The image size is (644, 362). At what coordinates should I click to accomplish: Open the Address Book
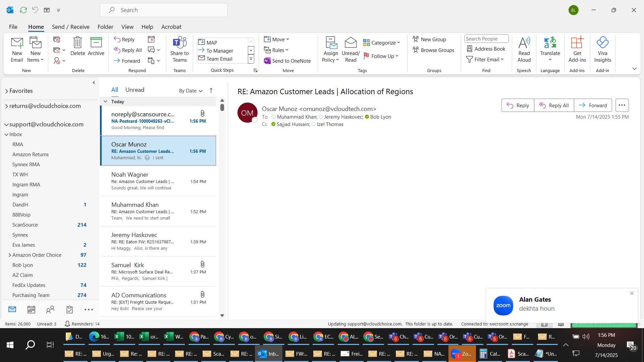coord(486,49)
